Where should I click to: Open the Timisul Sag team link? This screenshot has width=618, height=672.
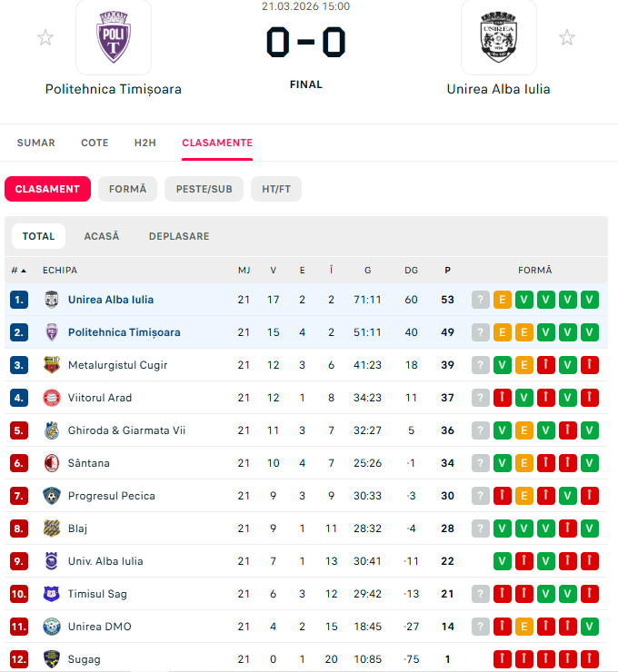(97, 594)
